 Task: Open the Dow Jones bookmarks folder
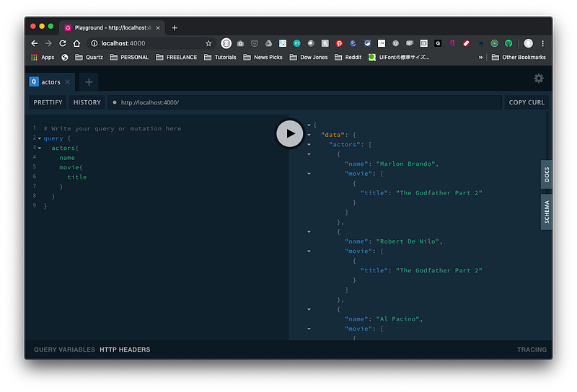(x=309, y=58)
